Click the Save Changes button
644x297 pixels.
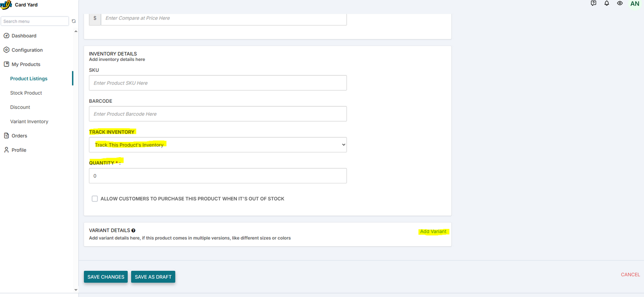106,277
